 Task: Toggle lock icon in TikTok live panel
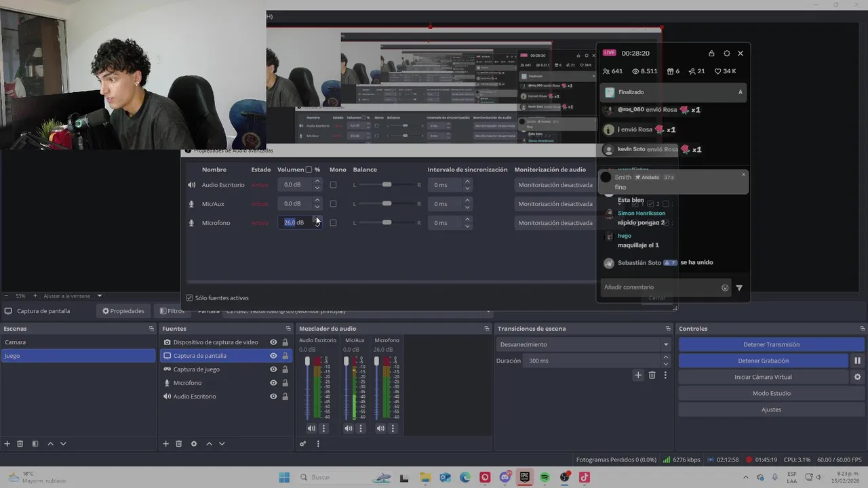tap(711, 54)
